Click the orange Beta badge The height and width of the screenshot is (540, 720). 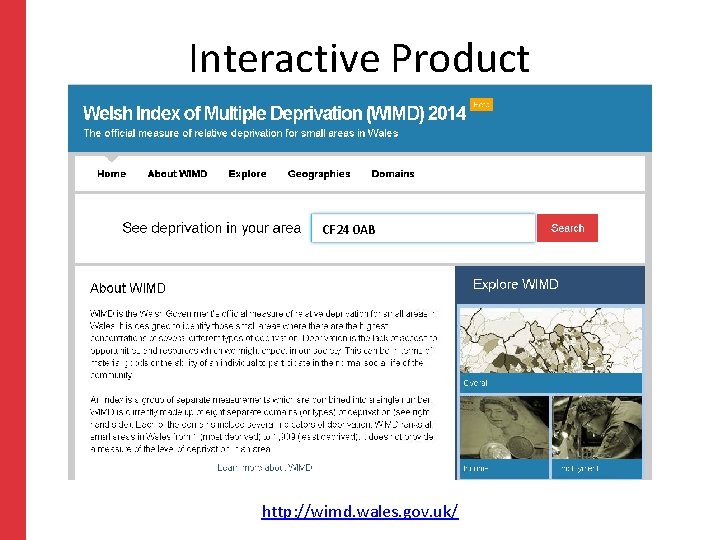[x=481, y=105]
